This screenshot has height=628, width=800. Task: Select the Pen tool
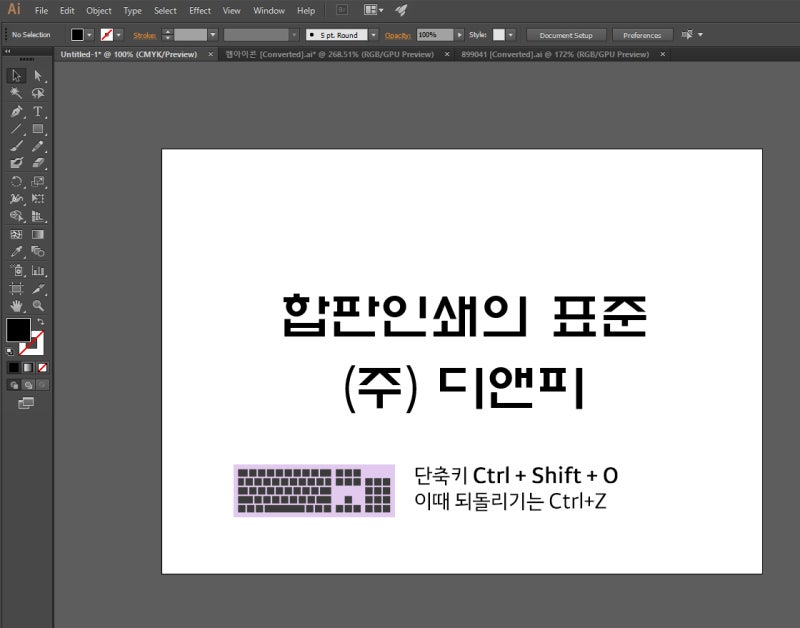click(x=16, y=111)
